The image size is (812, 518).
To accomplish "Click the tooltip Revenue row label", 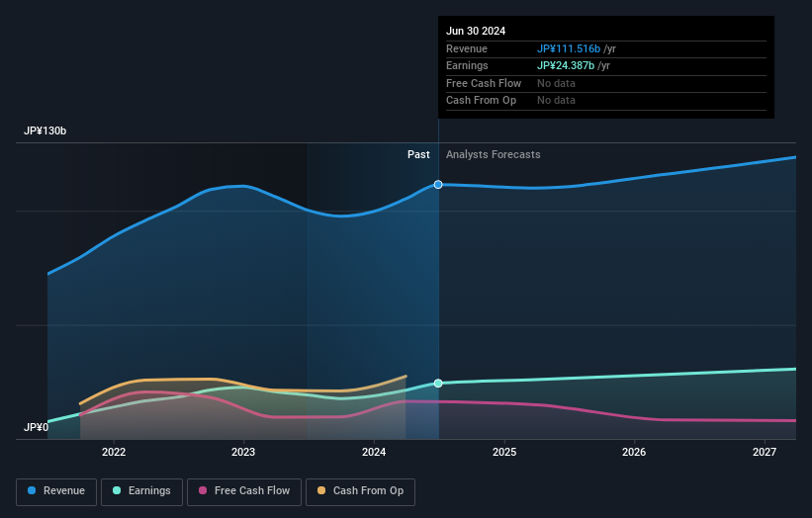I will point(467,48).
